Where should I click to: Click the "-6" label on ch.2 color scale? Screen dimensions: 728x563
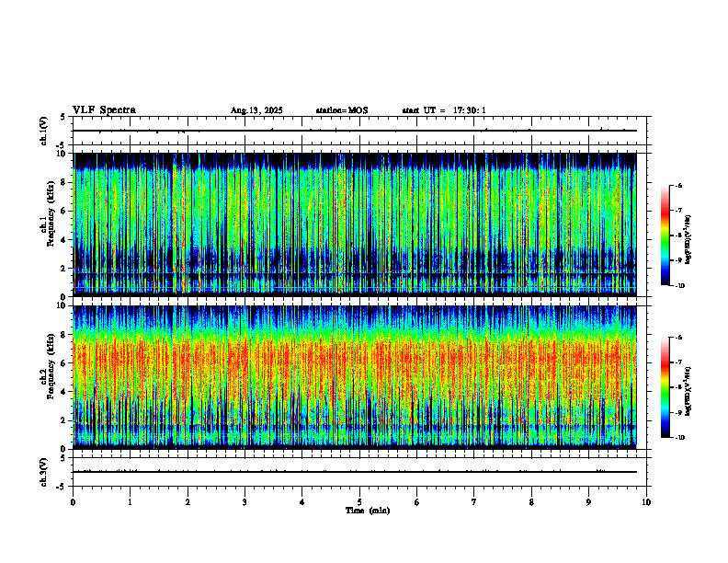tap(678, 338)
